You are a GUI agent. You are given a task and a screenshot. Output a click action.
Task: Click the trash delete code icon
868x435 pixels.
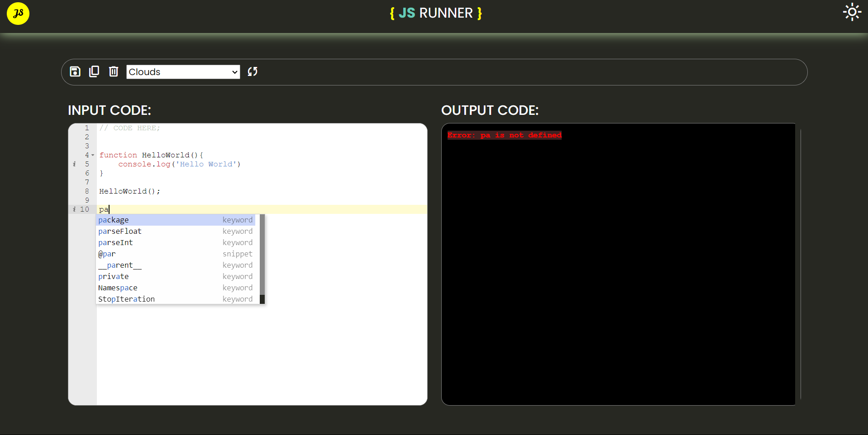pos(114,71)
